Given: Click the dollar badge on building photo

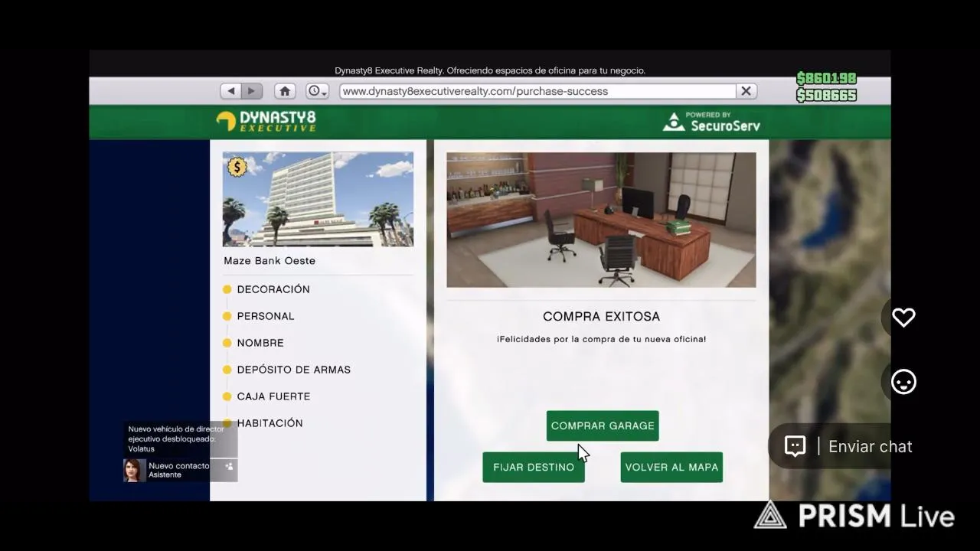Looking at the screenshot, I should [x=237, y=167].
